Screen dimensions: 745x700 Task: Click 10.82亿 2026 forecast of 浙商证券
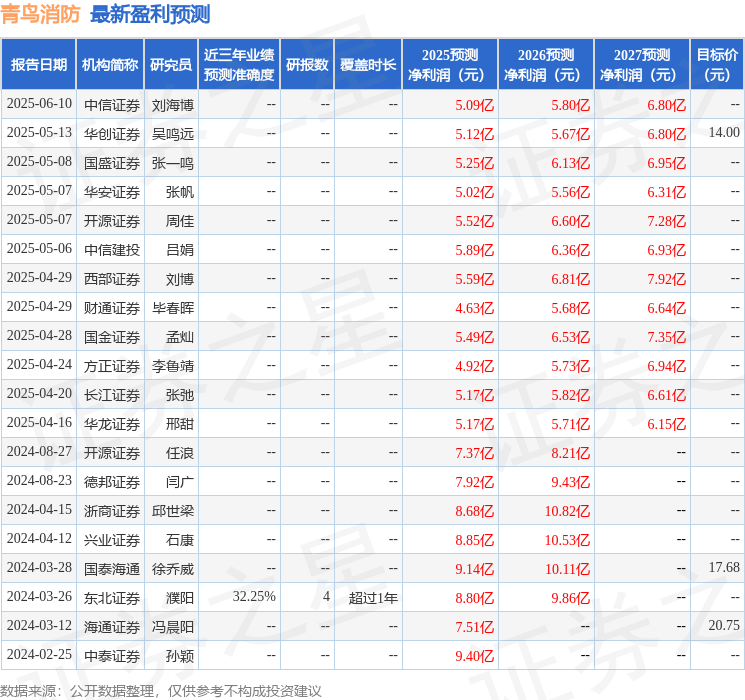point(567,511)
